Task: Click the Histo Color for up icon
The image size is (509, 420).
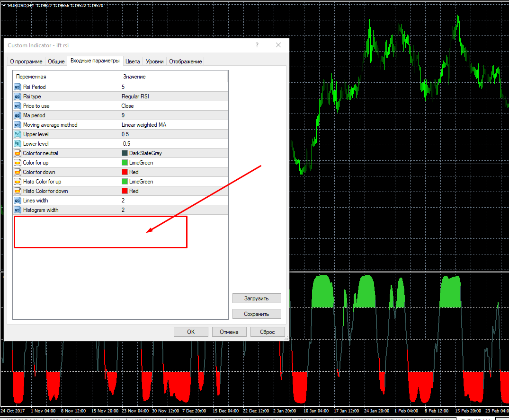Action: [x=18, y=182]
